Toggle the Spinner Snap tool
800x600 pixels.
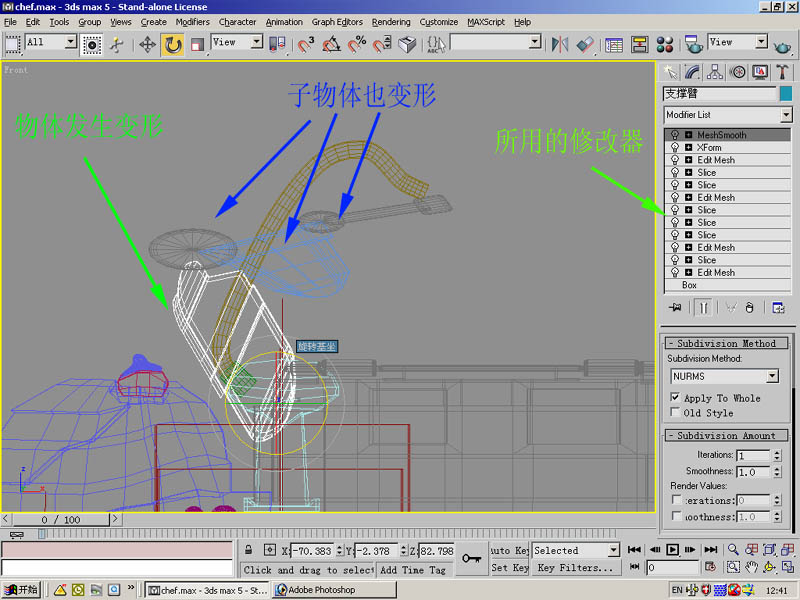coord(382,45)
